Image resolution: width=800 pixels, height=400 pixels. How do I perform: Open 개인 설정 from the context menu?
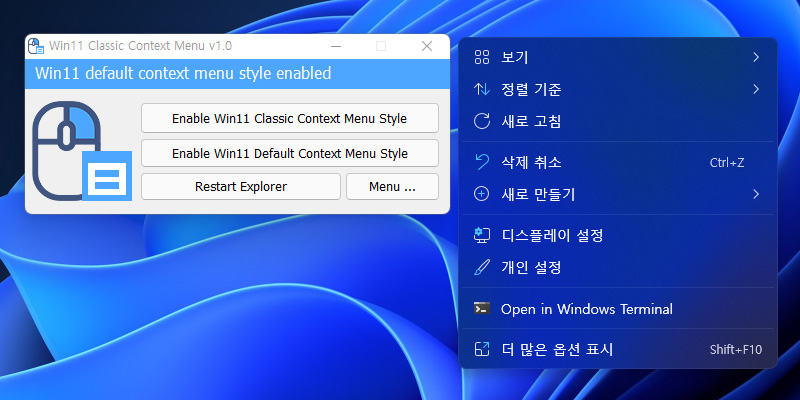[x=618, y=267]
